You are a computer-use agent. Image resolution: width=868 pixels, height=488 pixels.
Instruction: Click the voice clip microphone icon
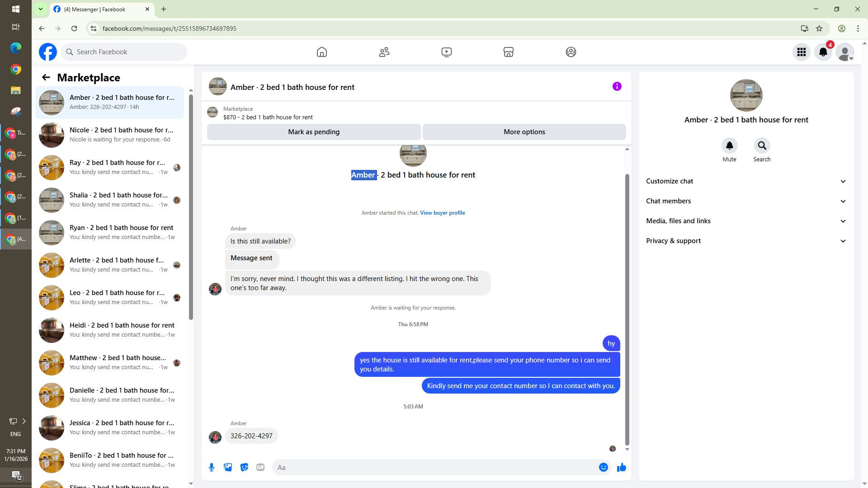pos(211,468)
